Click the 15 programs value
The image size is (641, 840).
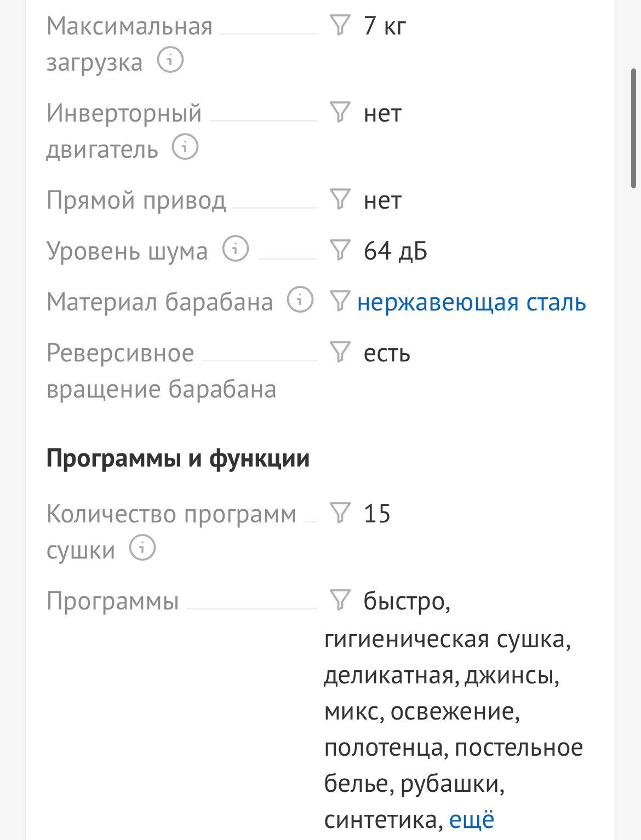point(377,514)
